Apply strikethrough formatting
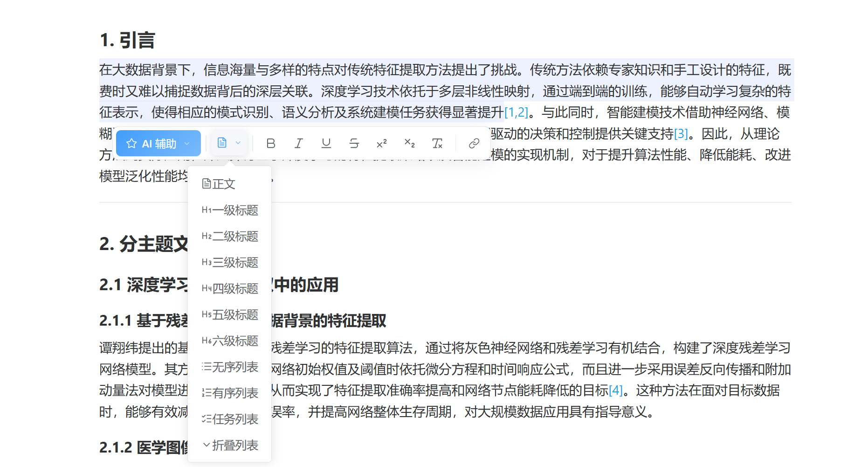 pyautogui.click(x=354, y=143)
